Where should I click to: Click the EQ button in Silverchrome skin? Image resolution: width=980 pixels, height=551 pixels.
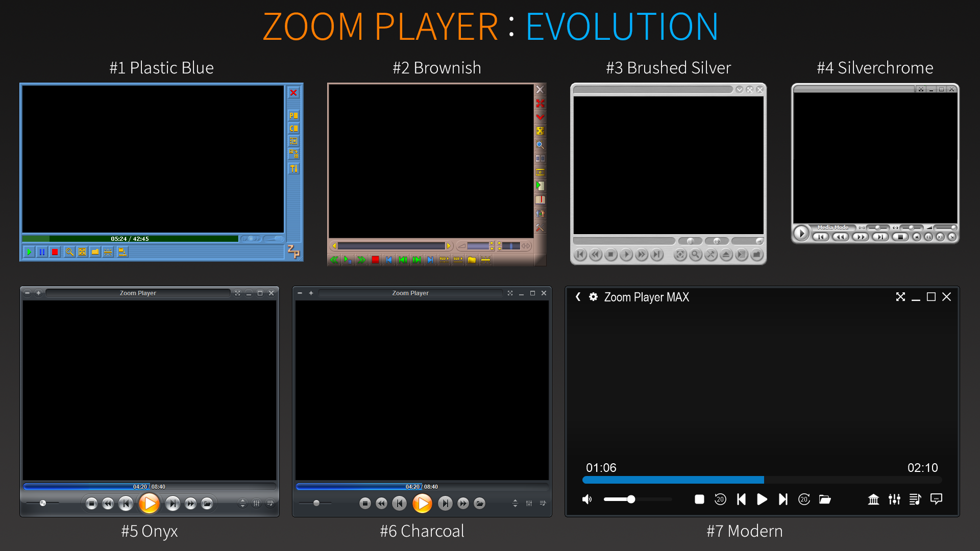(928, 237)
